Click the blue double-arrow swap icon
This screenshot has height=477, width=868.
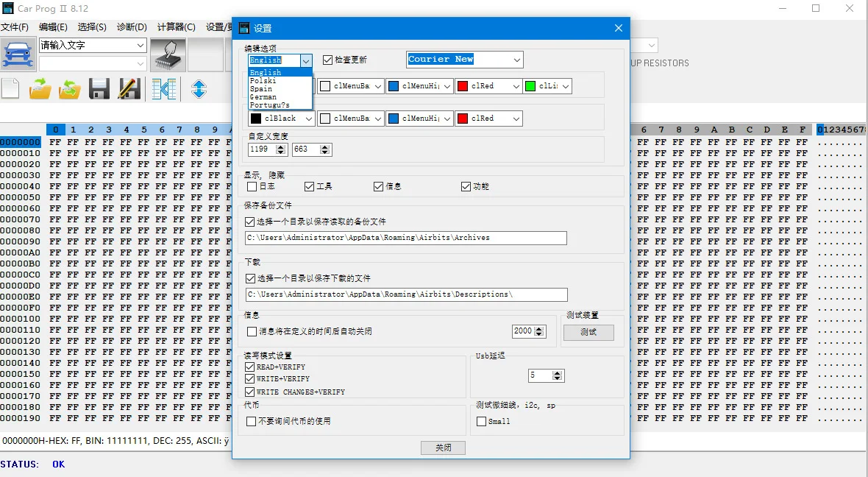[197, 88]
